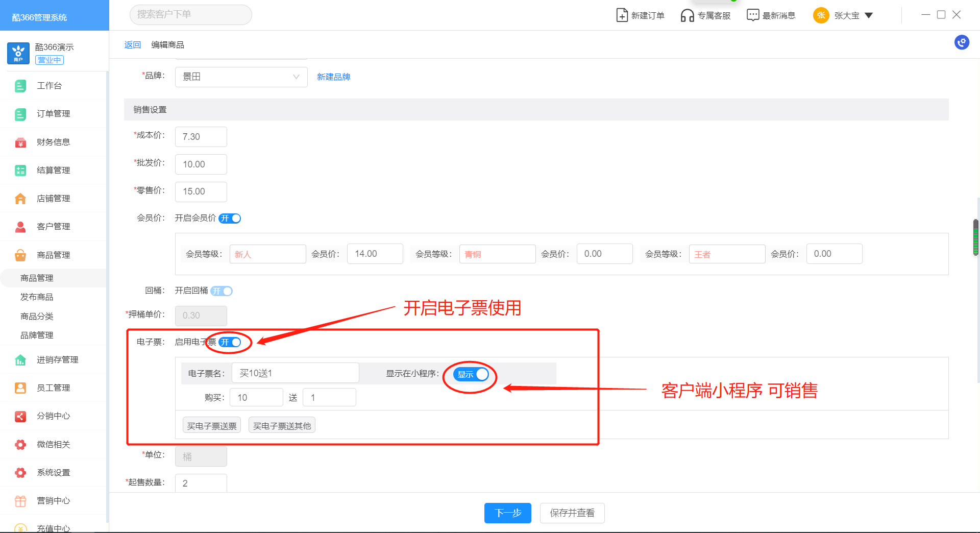Expand the 品牌 dropdown showing 景田
The width and height of the screenshot is (980, 533).
pyautogui.click(x=241, y=77)
